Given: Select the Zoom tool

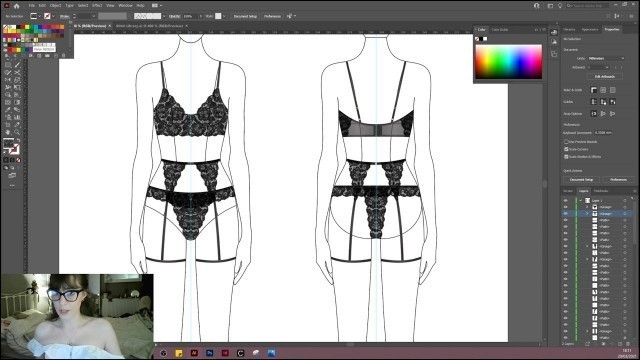Looking at the screenshot, I should tap(17, 132).
